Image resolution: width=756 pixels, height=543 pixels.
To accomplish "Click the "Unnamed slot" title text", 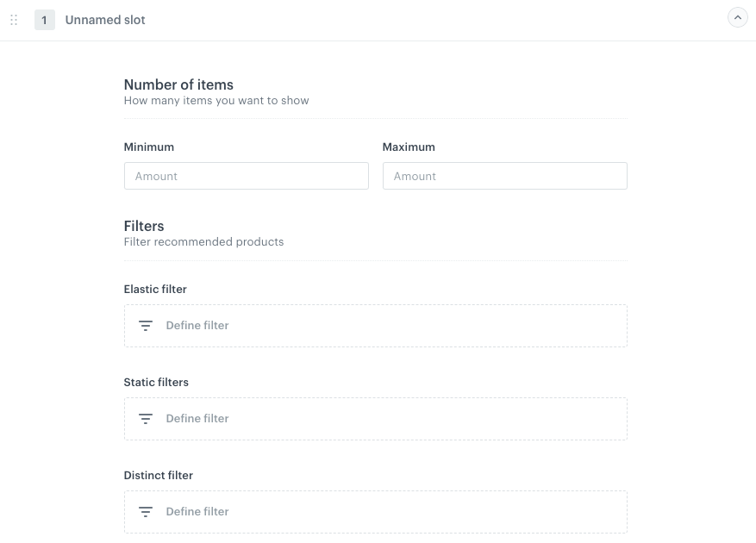I will click(105, 20).
